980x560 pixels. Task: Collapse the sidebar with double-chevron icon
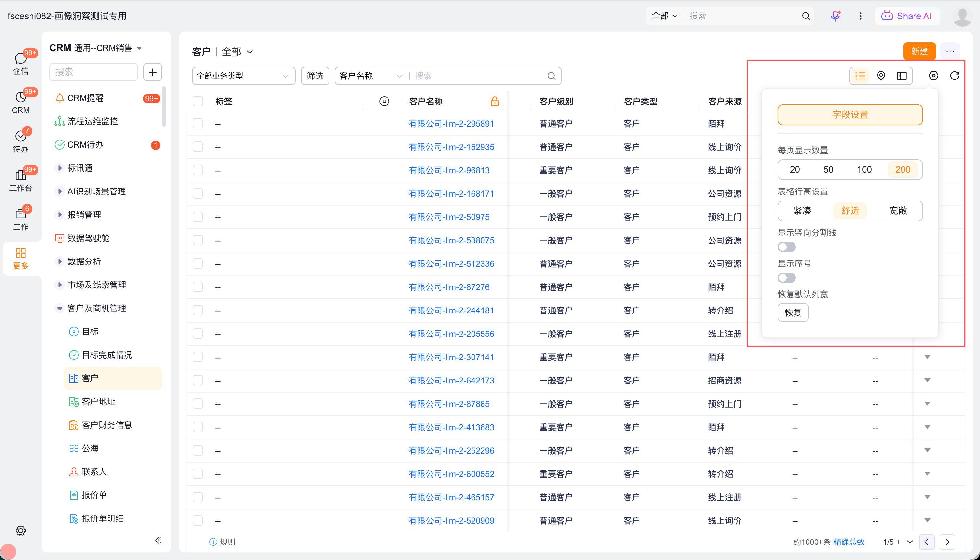(x=158, y=541)
